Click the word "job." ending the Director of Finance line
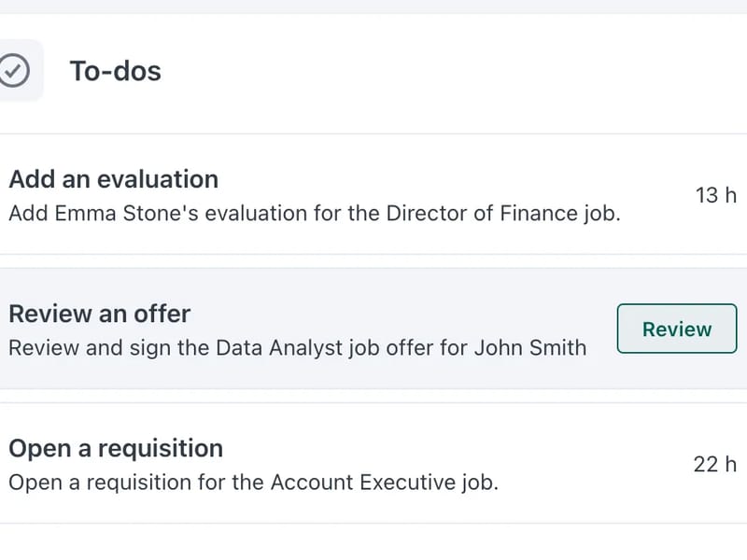Image resolution: width=747 pixels, height=560 pixels. 599,214
